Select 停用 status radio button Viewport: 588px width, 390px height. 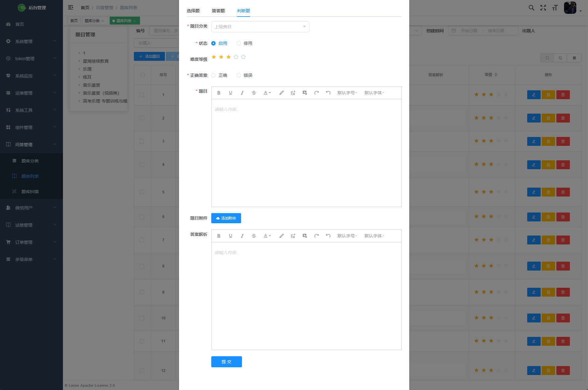239,43
